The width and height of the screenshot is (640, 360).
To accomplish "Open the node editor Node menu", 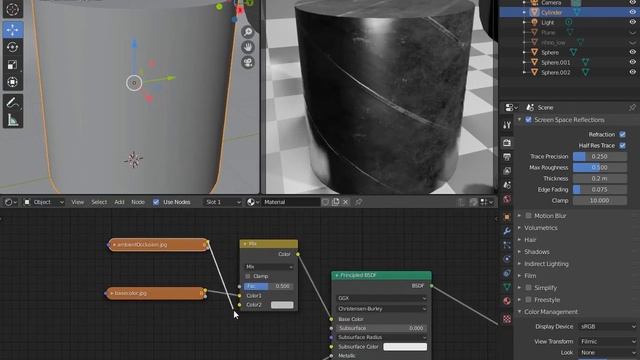I will point(138,202).
